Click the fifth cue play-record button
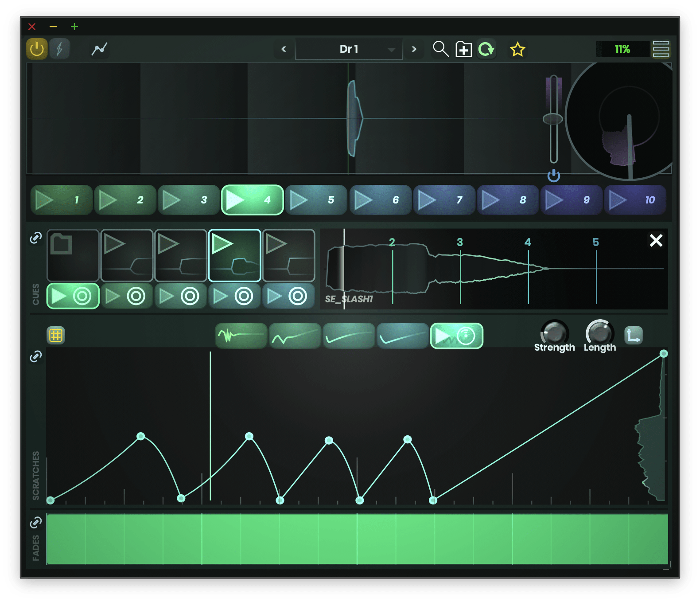Viewport: 700px width, 602px height. [289, 296]
